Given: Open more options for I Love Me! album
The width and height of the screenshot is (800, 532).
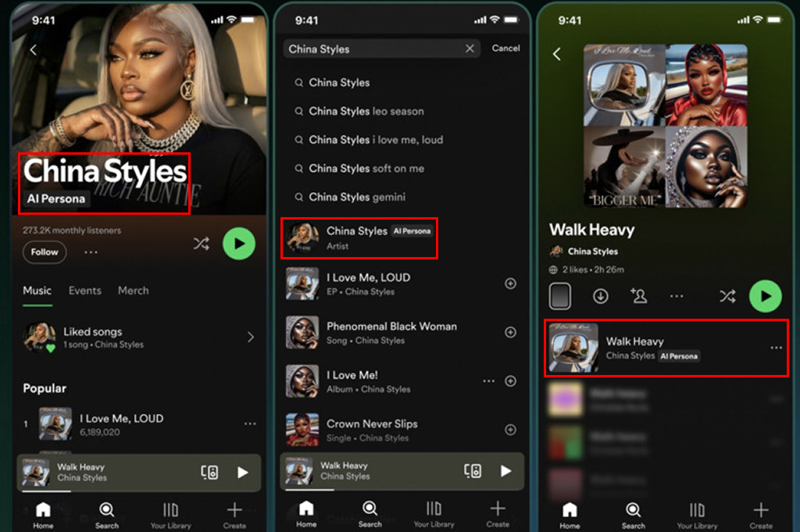Looking at the screenshot, I should click(488, 381).
